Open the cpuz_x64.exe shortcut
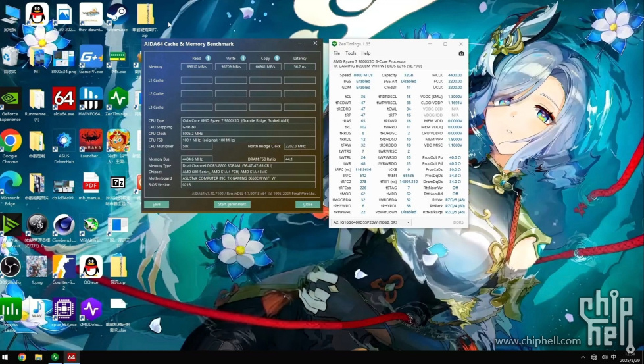 (64, 312)
